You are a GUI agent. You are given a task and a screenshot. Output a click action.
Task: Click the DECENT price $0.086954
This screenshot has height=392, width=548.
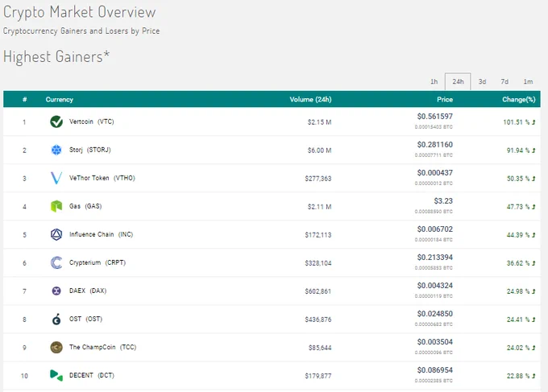click(x=434, y=370)
